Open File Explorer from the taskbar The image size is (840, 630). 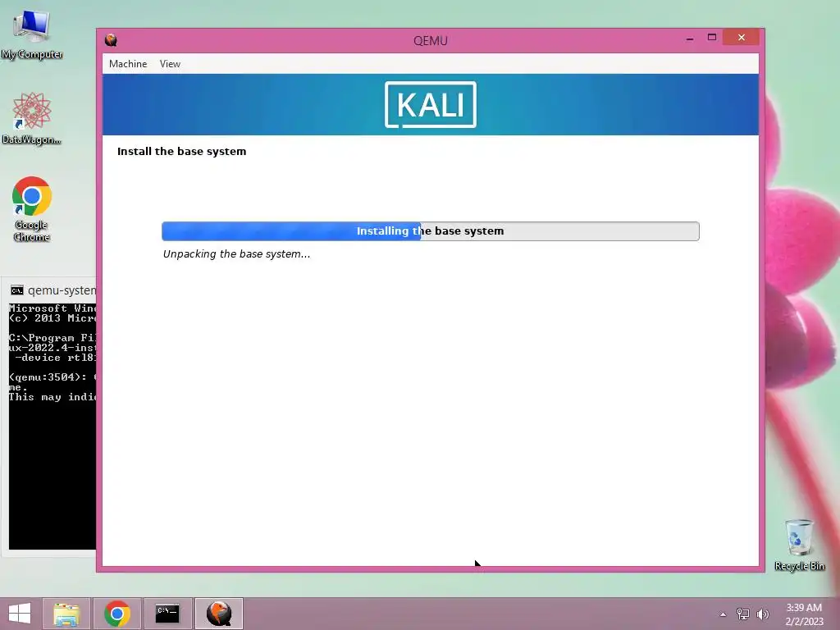point(66,614)
